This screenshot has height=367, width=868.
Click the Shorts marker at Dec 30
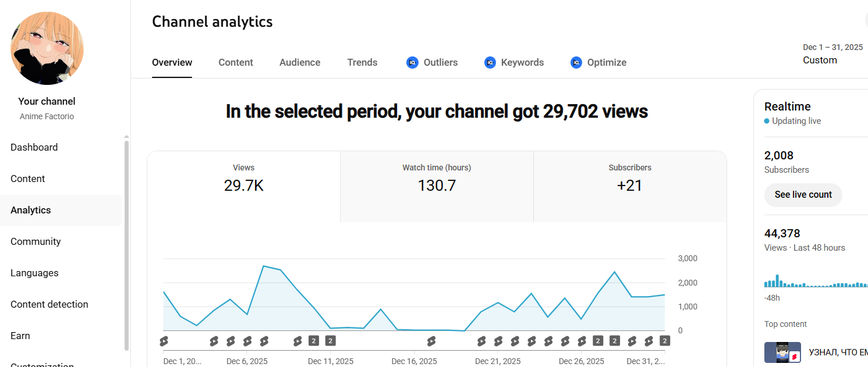pyautogui.click(x=648, y=341)
